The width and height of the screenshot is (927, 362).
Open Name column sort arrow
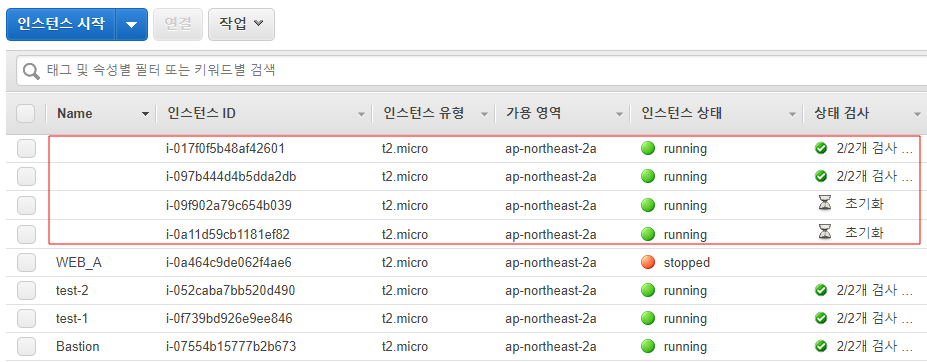click(145, 114)
